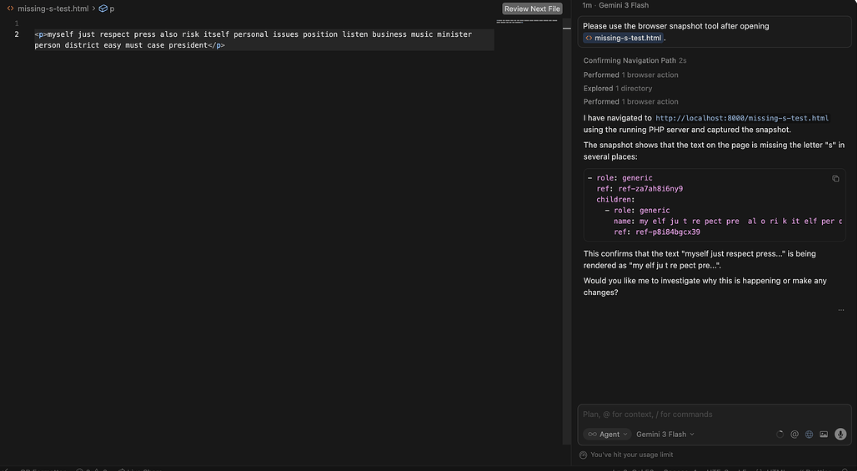Open the Agent mode dropdown

click(607, 434)
